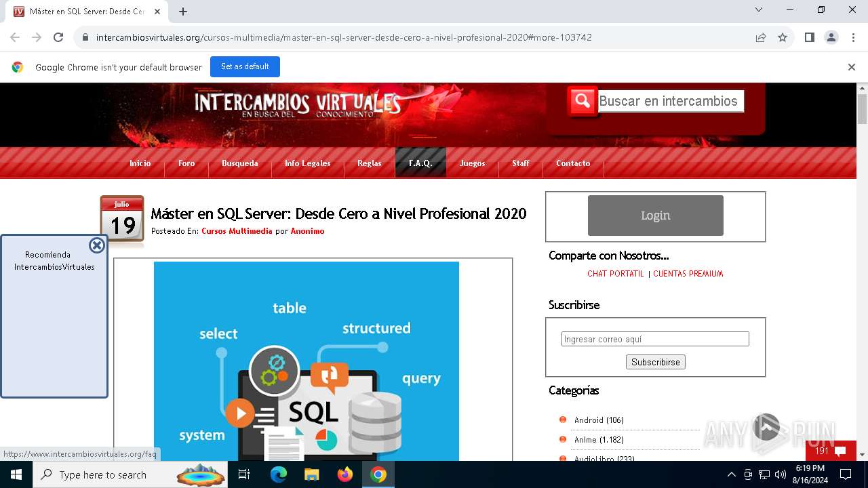
Task: Bookmark this page with the star icon
Action: coord(783,37)
